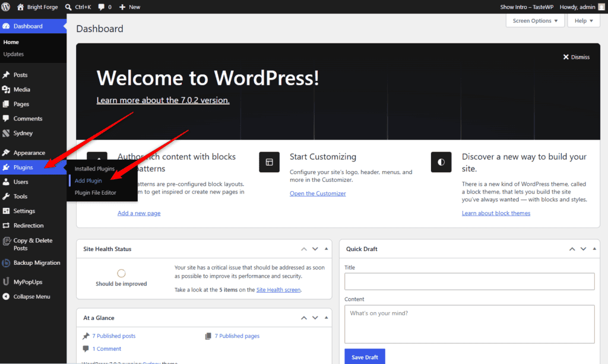This screenshot has width=608, height=364.
Task: Select Home under Dashboard menu
Action: [x=11, y=42]
